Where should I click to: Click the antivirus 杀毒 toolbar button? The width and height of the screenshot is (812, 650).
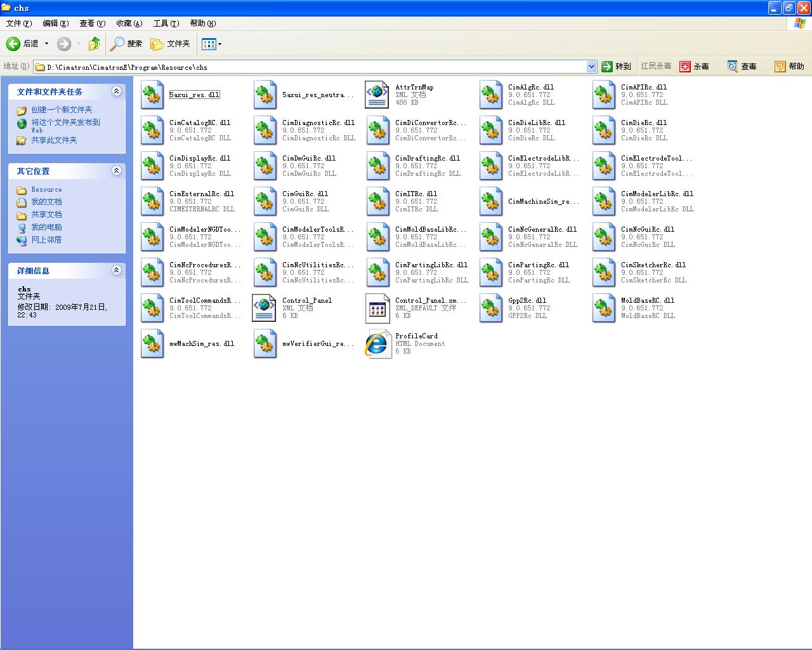[695, 67]
